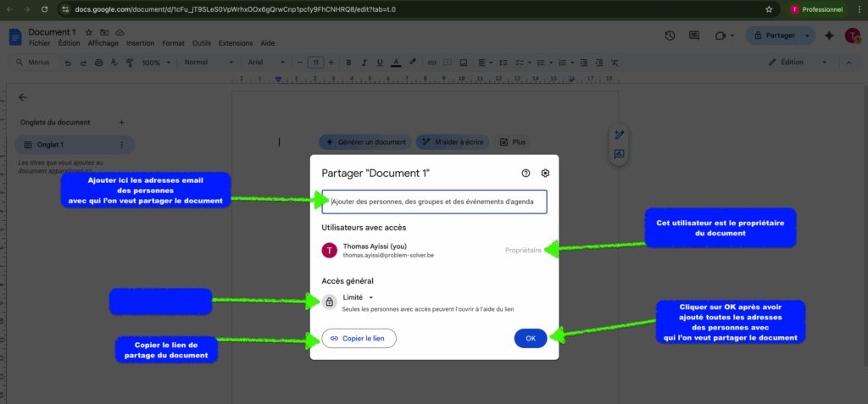Click the Copier le lien button

coord(359,338)
